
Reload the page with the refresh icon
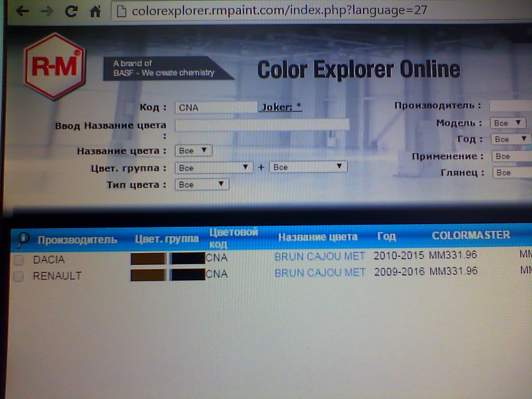pyautogui.click(x=71, y=11)
